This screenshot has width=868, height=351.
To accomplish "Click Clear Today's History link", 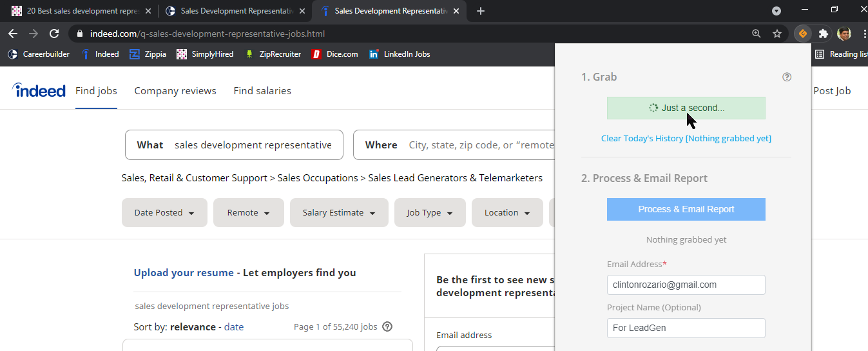I will click(686, 138).
